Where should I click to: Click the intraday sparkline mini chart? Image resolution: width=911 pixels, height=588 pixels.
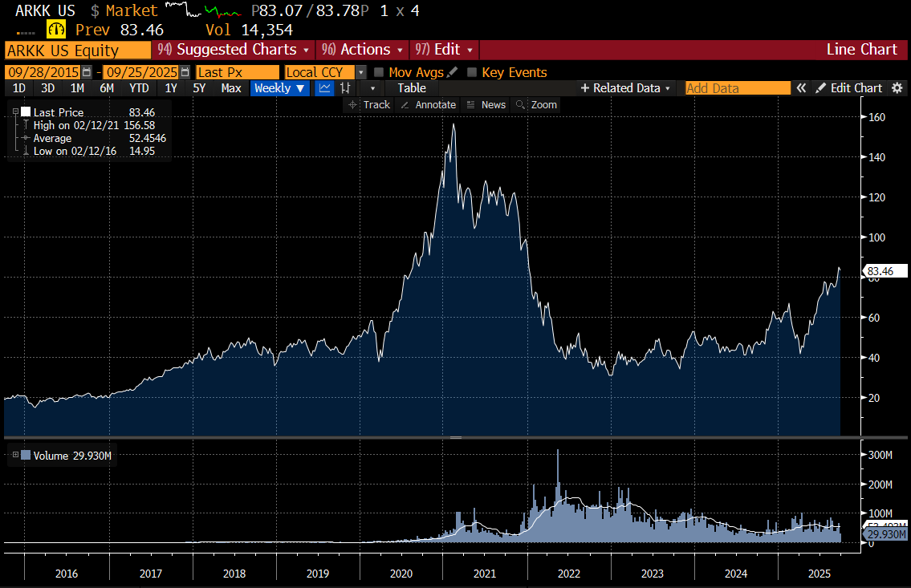pos(203,10)
